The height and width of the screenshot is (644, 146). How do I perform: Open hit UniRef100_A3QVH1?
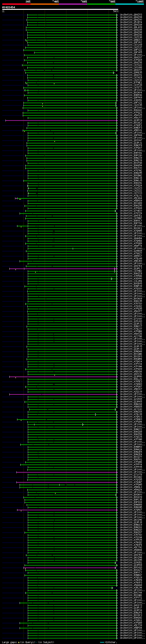click(x=131, y=100)
